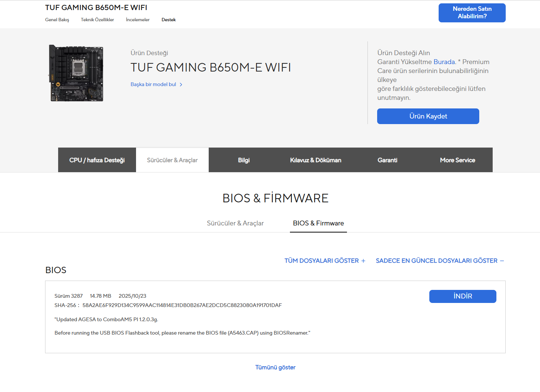Click the TUF GAMING B650M-E WIFI header title
This screenshot has height=392, width=540.
click(96, 7)
